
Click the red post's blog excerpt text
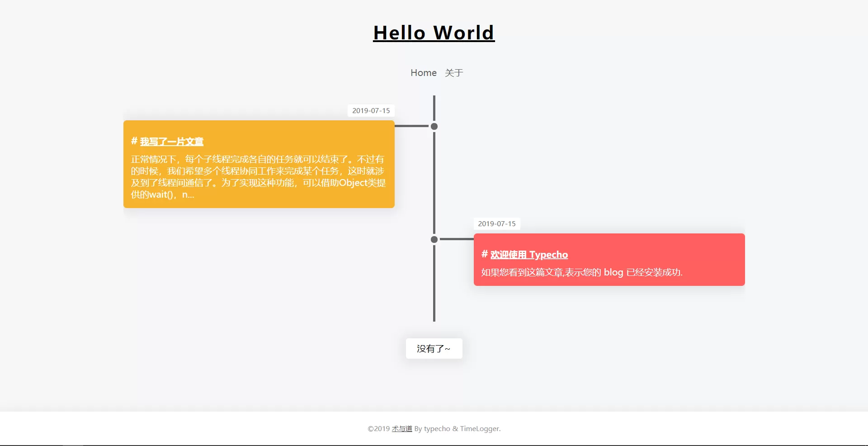(x=581, y=272)
